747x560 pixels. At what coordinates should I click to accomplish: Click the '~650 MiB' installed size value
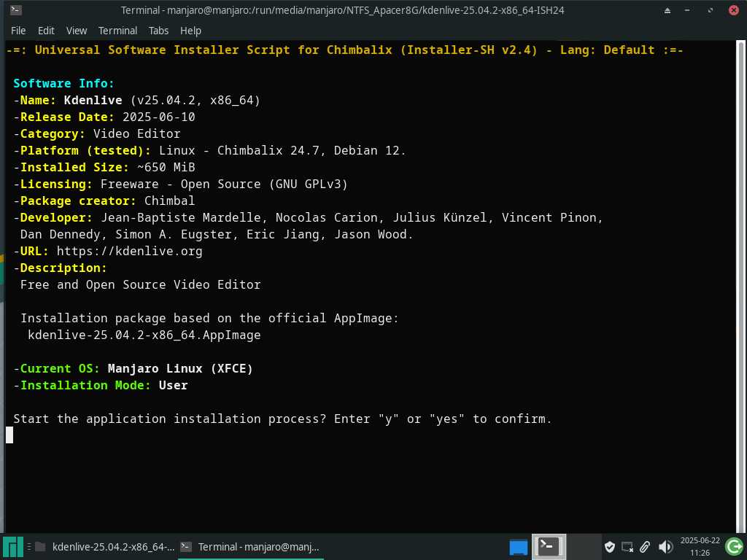[166, 167]
